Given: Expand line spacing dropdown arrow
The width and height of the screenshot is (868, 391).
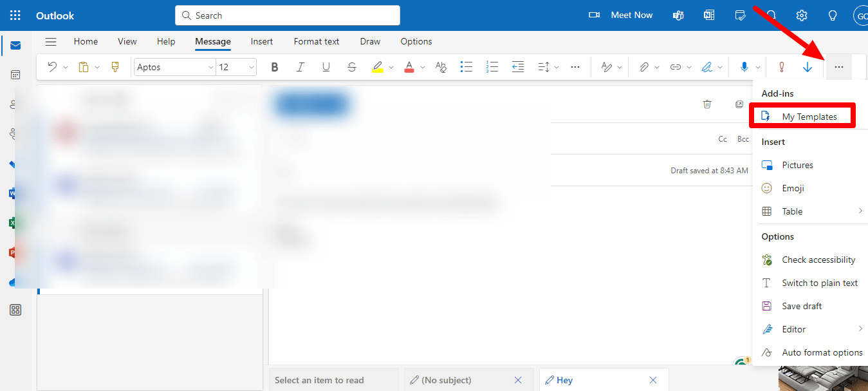Looking at the screenshot, I should tap(557, 67).
